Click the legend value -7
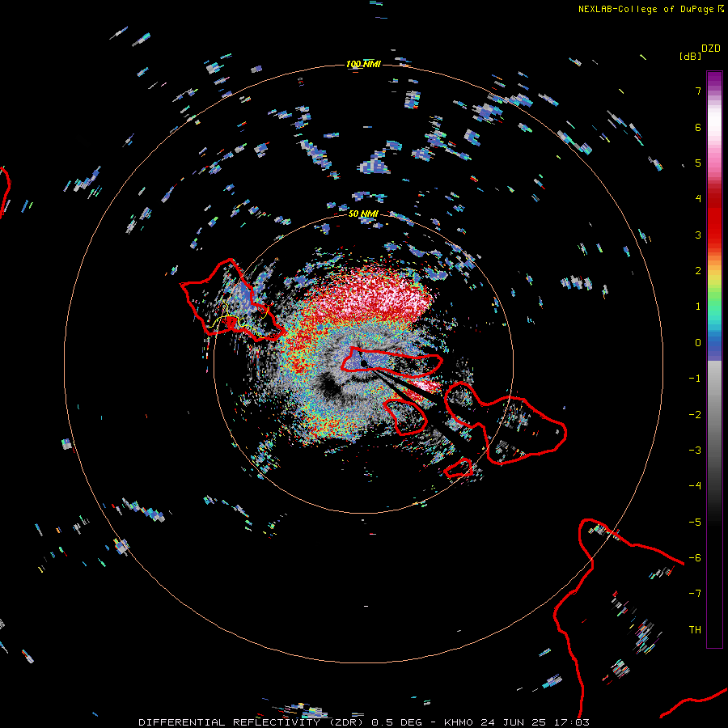The width and height of the screenshot is (728, 728). coord(695,594)
